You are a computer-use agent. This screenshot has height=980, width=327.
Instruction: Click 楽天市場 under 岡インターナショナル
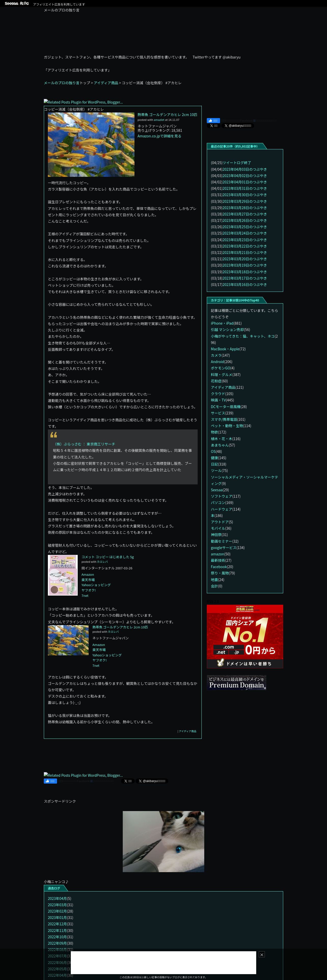coord(88,580)
